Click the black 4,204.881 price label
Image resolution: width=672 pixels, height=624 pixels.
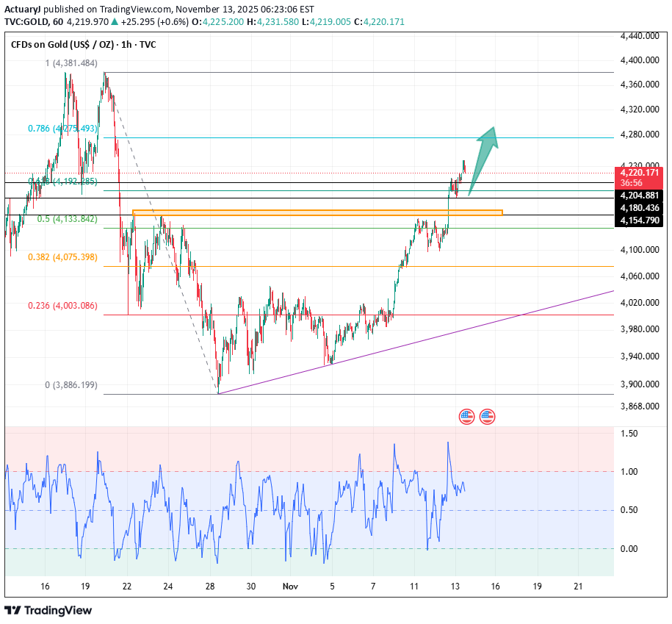(640, 196)
